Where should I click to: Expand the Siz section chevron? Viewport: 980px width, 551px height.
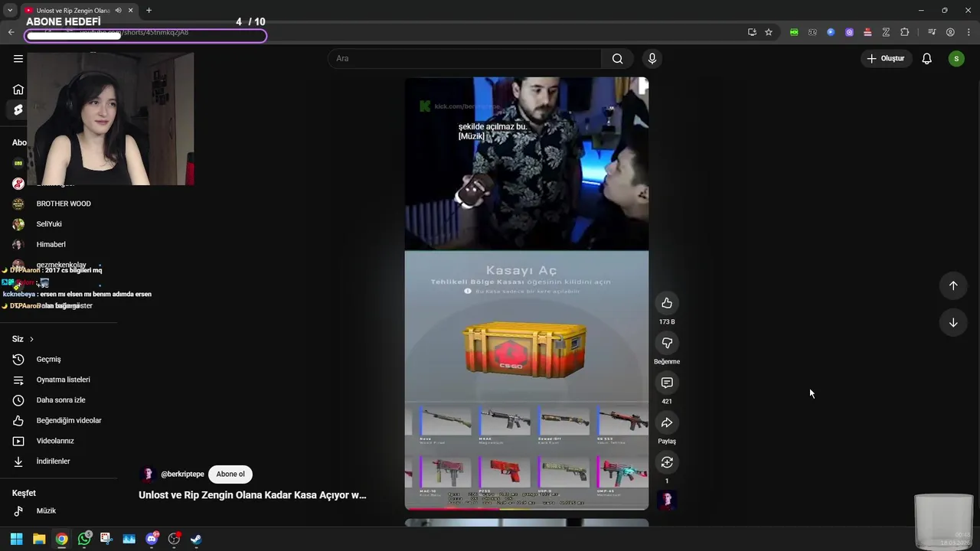point(31,339)
